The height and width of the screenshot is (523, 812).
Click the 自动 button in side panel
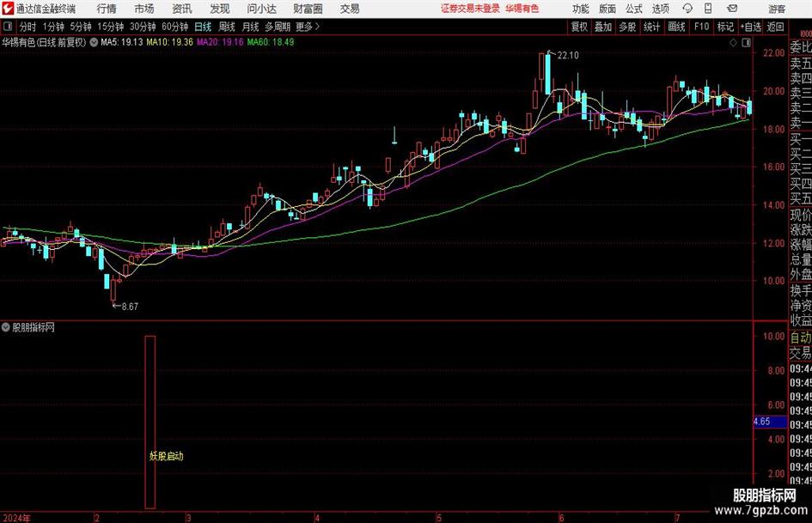point(800,338)
